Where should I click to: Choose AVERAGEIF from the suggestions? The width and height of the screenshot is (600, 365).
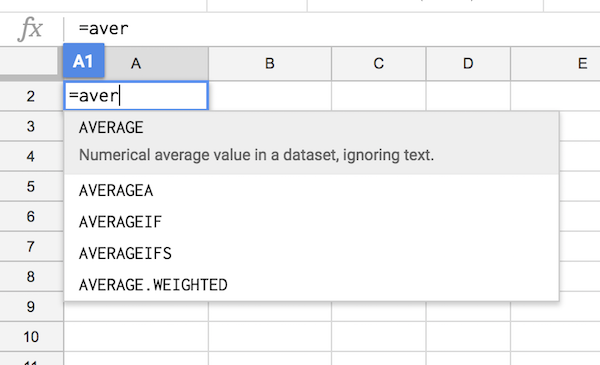tap(311, 222)
